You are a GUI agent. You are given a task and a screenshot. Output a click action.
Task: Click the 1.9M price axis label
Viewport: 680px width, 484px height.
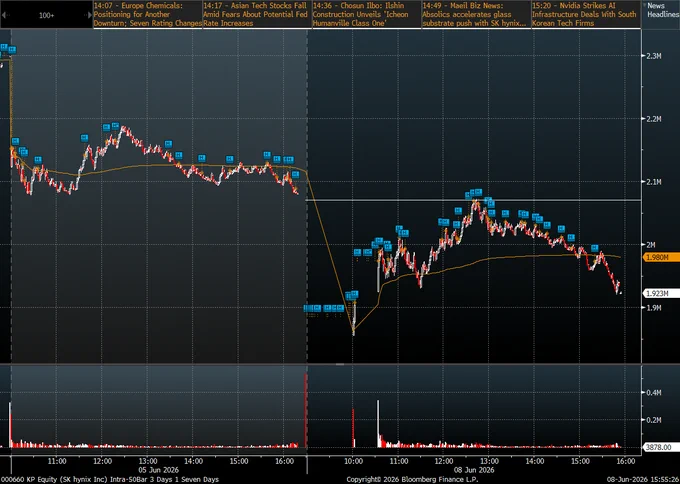pos(654,308)
